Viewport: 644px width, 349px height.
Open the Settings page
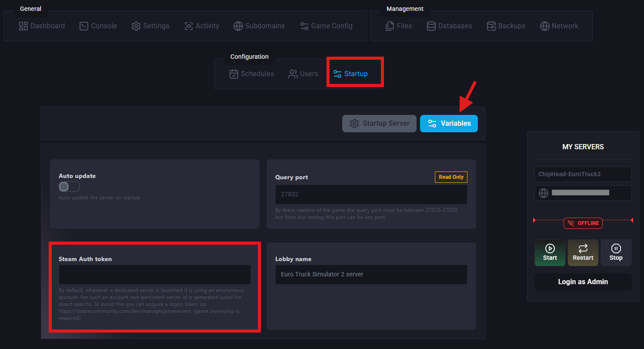click(150, 26)
